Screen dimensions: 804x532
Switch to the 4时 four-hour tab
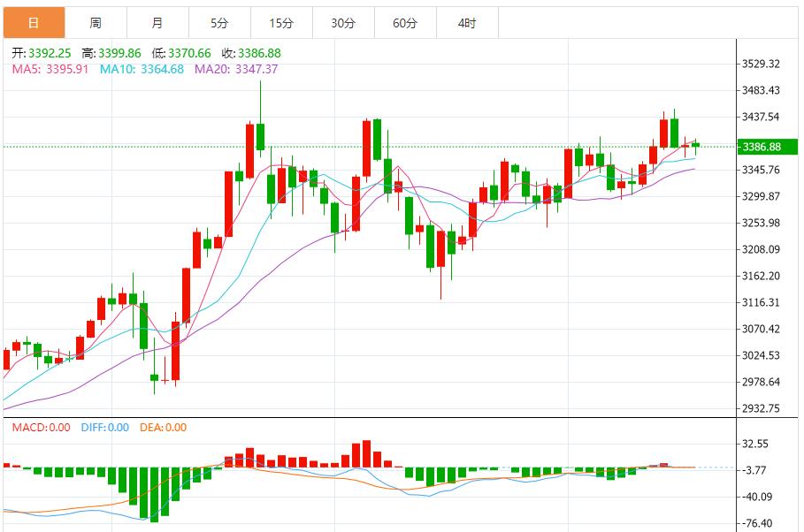point(467,23)
